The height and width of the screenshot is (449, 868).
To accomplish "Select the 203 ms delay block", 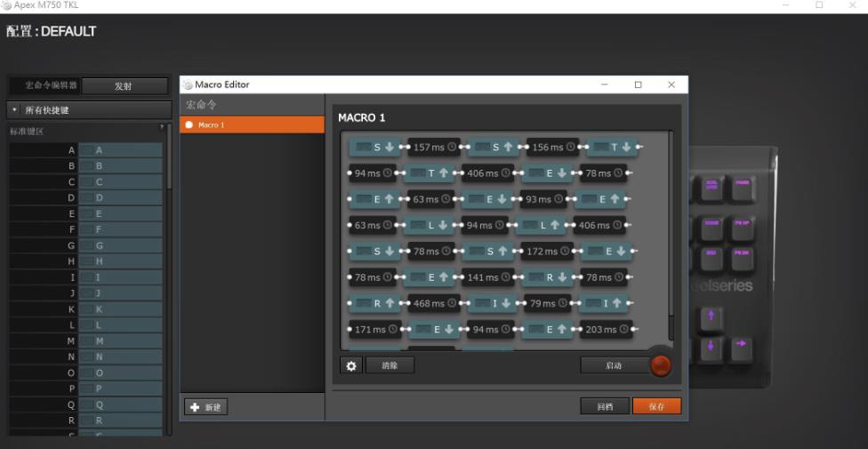I will pyautogui.click(x=606, y=329).
